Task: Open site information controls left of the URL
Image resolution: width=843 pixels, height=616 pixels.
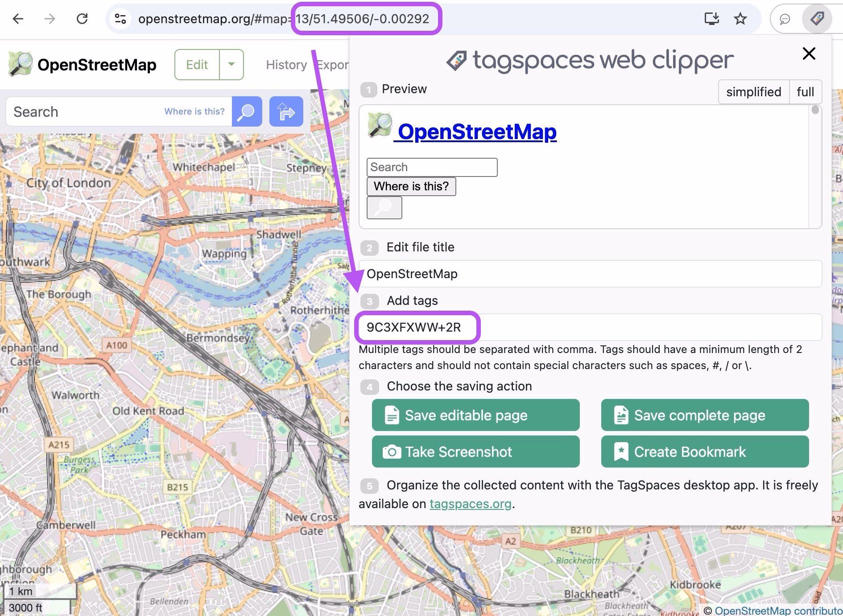Action: point(119,19)
